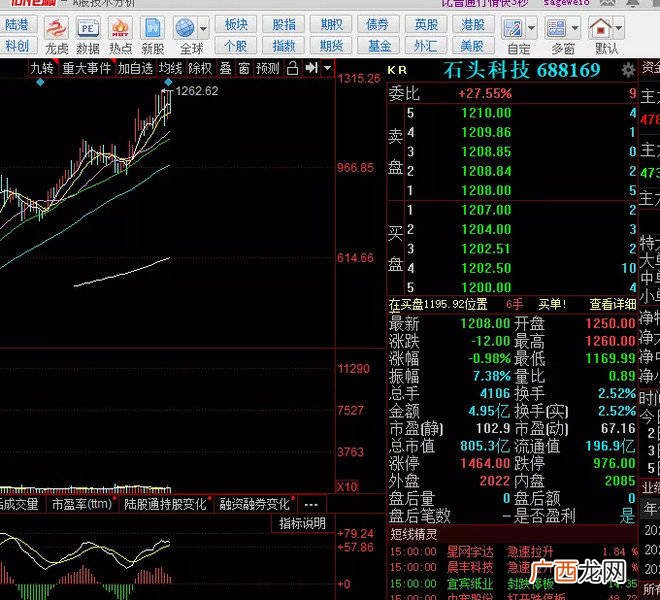Click 查看详细 view details link
The height and width of the screenshot is (600, 660).
[612, 304]
